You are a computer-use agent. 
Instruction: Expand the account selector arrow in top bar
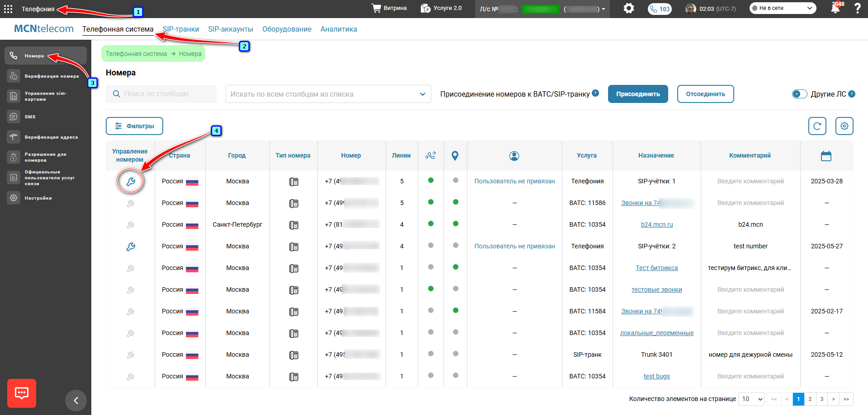[603, 9]
